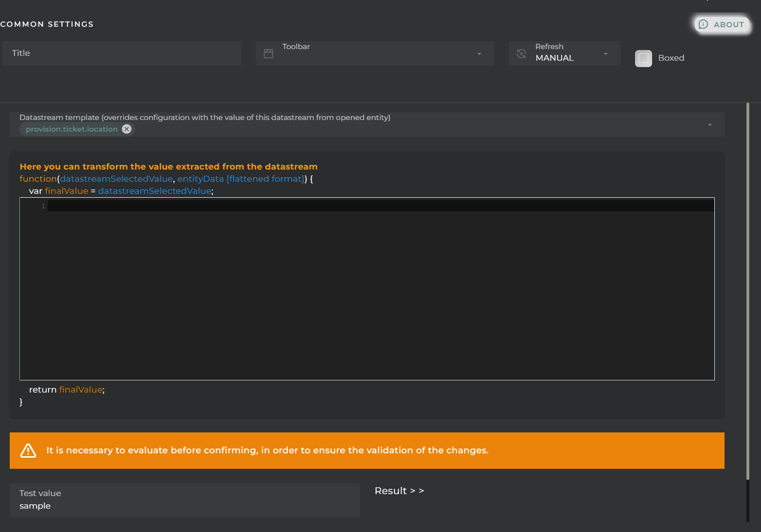761x532 pixels.
Task: Click the Test value input field
Action: coord(185,500)
